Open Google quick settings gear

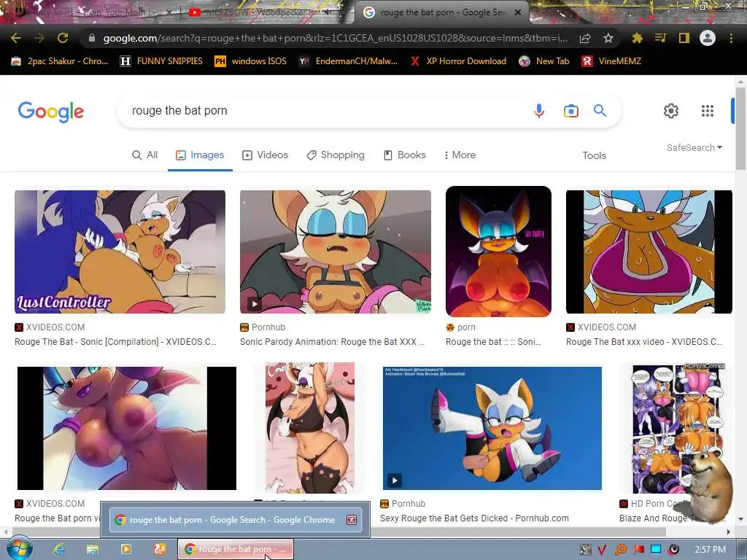[x=671, y=111]
